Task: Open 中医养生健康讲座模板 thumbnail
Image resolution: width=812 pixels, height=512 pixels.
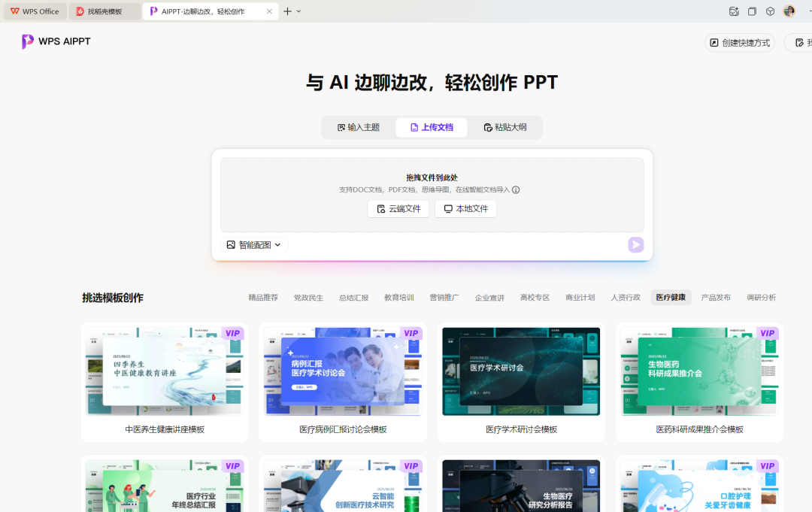Action: tap(164, 371)
